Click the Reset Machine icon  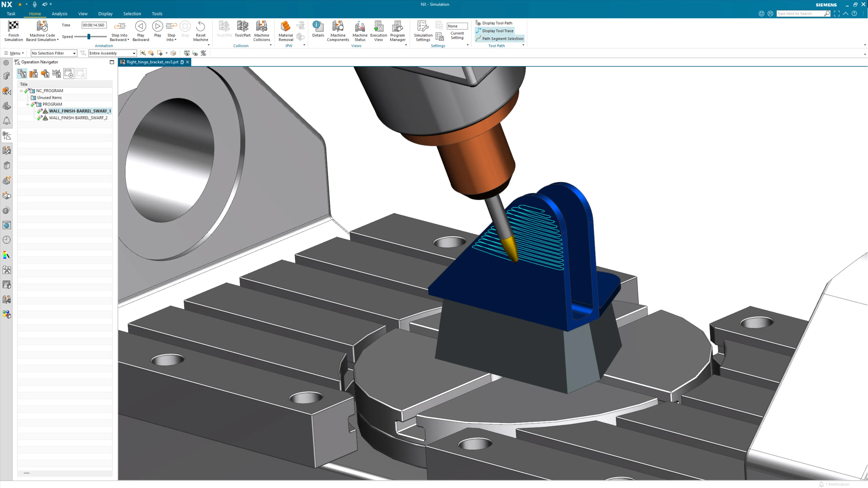click(200, 26)
